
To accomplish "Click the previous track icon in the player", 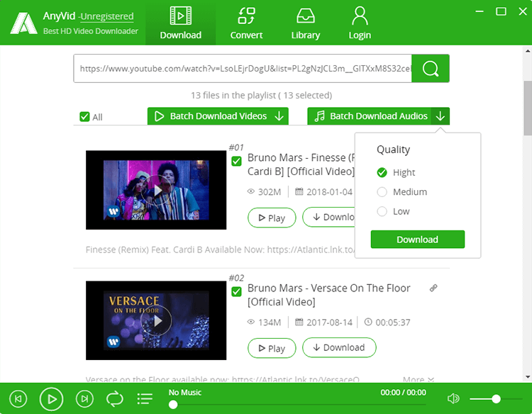I will click(18, 398).
